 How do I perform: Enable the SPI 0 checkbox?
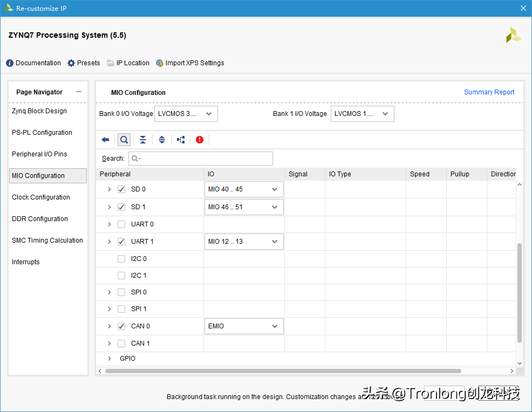[121, 292]
